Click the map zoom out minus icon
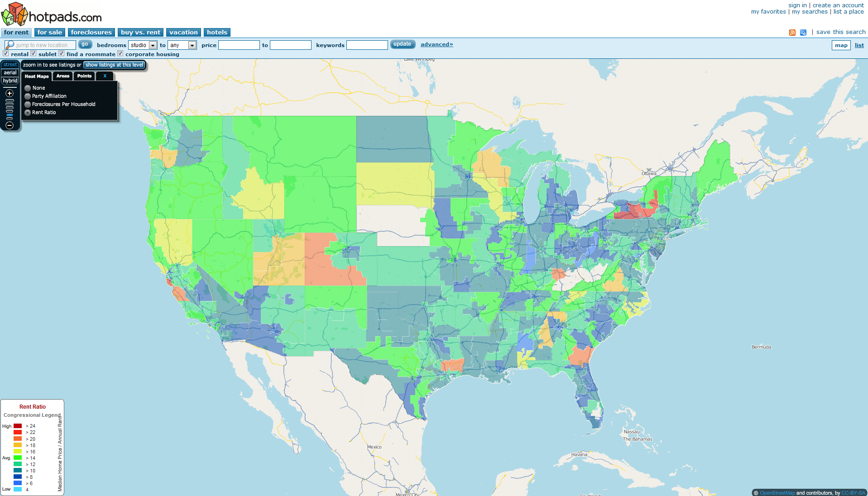868x496 pixels. click(10, 125)
